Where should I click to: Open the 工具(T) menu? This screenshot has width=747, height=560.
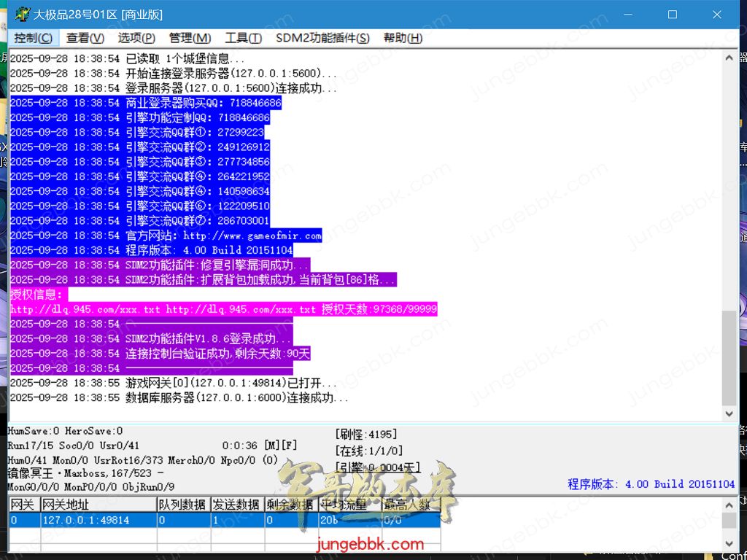(243, 38)
